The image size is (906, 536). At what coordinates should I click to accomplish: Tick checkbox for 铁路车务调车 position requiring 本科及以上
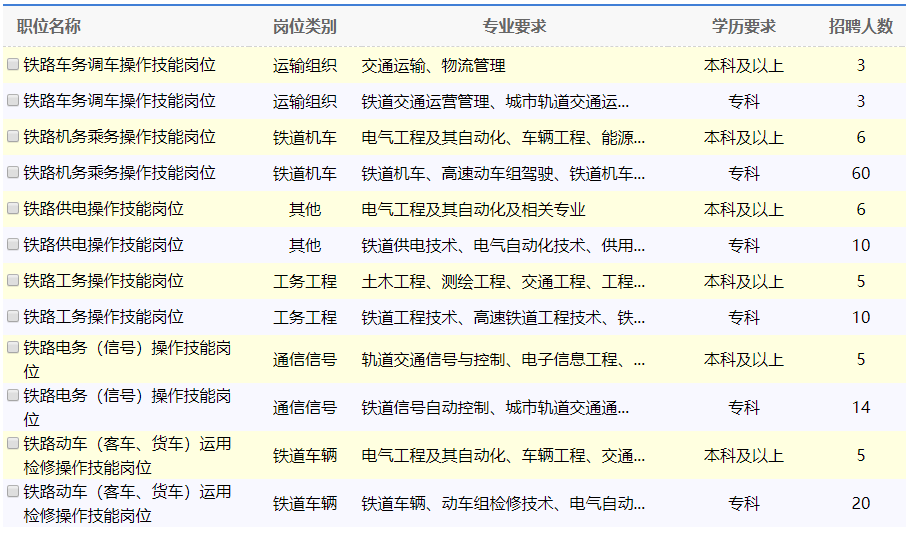13,64
